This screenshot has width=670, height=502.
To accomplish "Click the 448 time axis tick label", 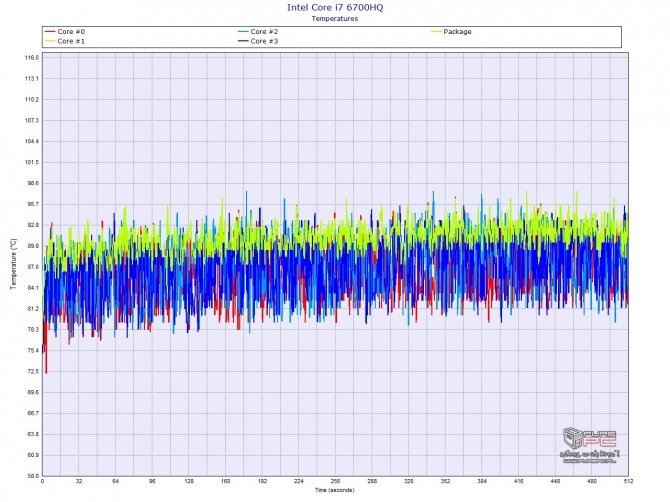I will [555, 481].
